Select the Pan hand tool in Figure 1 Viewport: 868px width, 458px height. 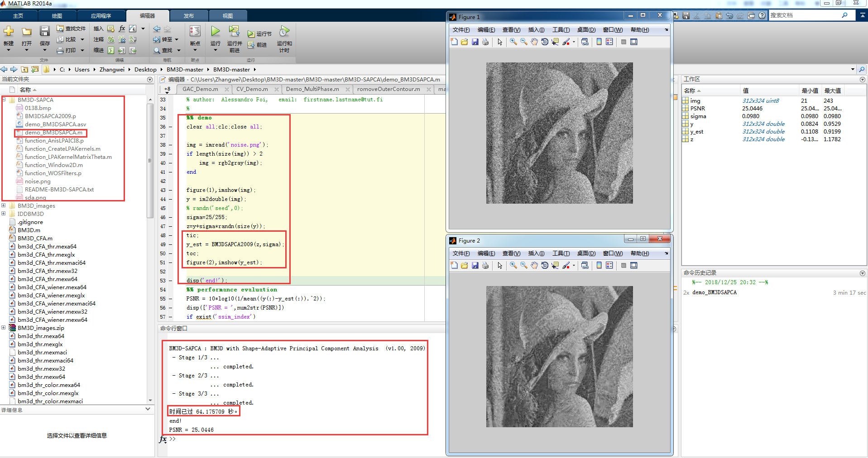tap(534, 42)
